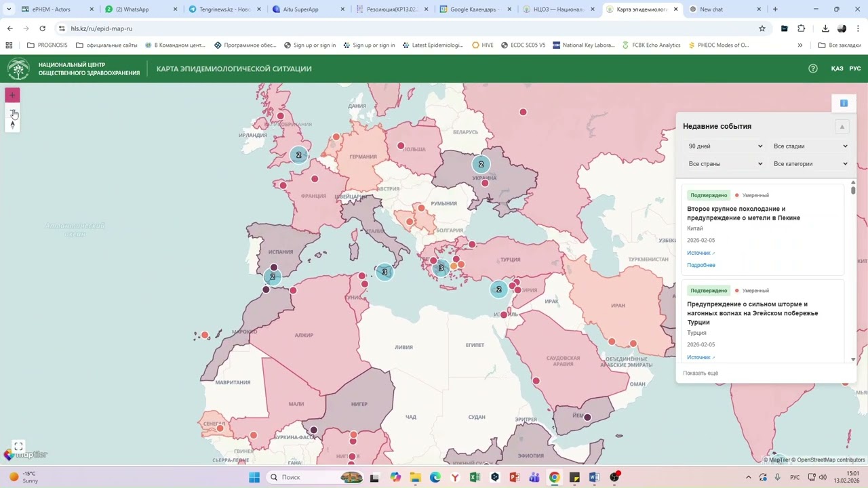Open the blue info panel button
The image size is (868, 488).
(844, 103)
